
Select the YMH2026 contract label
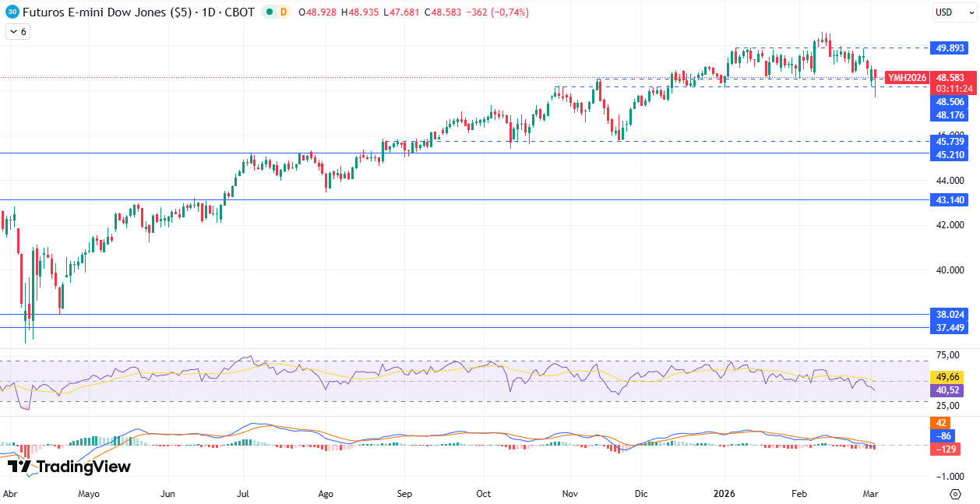click(x=907, y=78)
